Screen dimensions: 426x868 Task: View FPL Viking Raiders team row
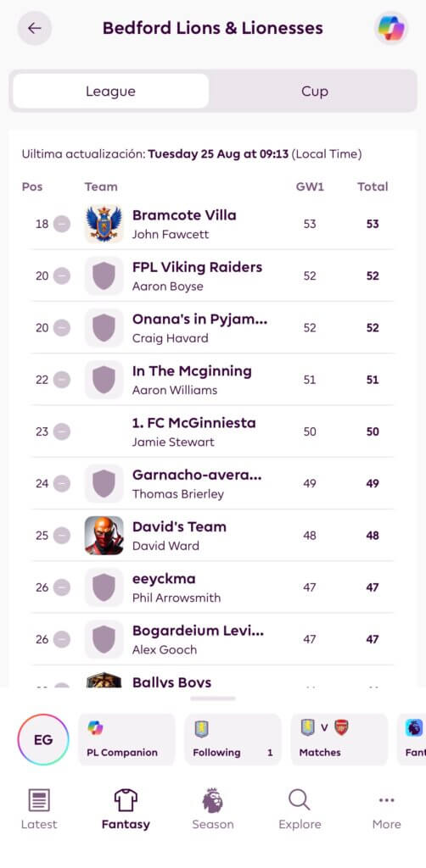coord(213,275)
